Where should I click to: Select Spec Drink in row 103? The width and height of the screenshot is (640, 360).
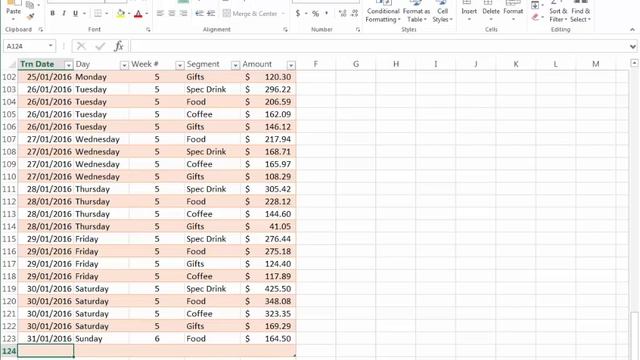pos(212,89)
